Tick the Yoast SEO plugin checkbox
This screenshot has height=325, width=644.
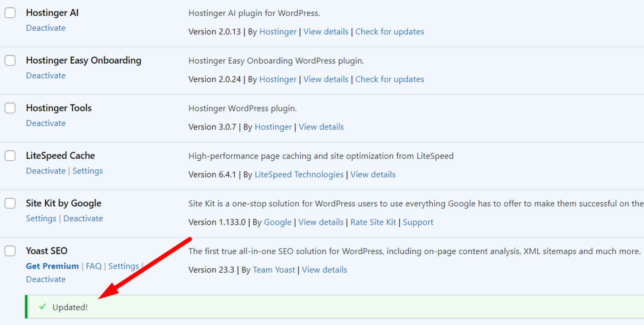(x=10, y=251)
